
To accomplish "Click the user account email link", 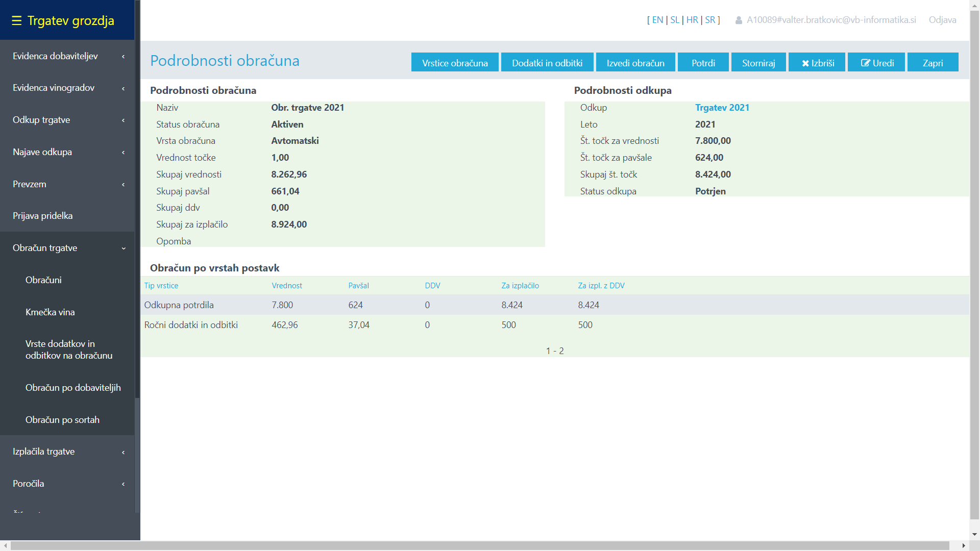I will point(831,20).
